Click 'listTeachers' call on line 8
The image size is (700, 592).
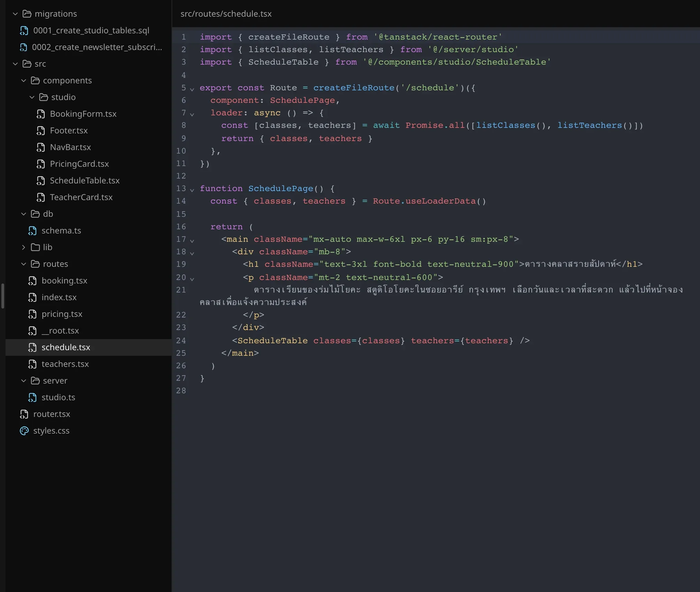click(590, 125)
